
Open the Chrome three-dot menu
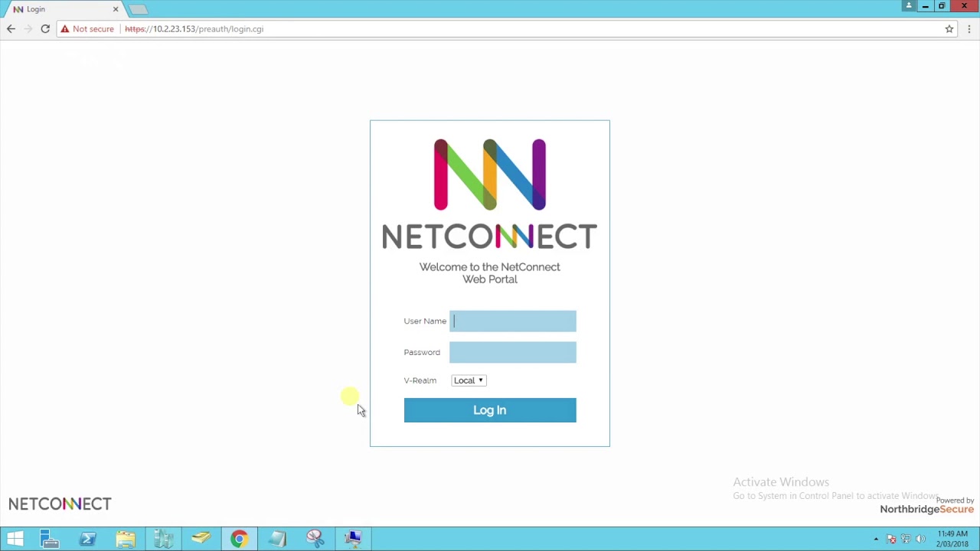tap(969, 29)
